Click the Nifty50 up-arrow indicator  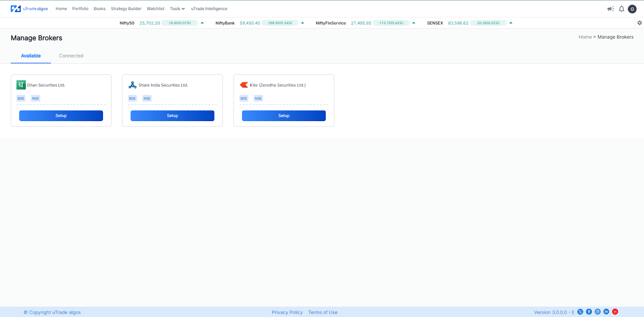click(x=202, y=23)
